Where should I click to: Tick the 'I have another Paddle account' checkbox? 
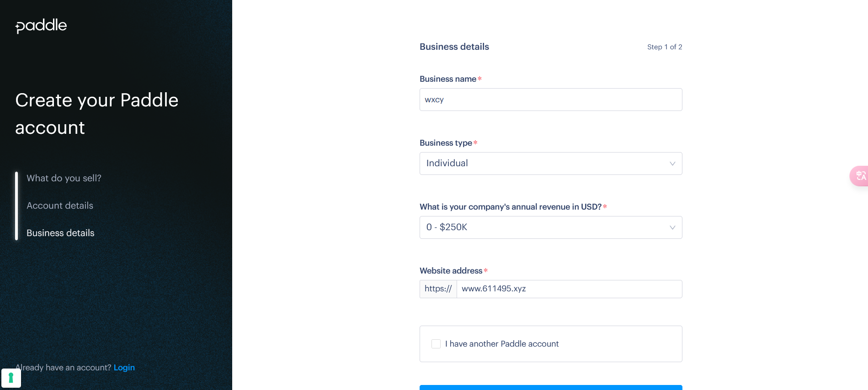(436, 344)
